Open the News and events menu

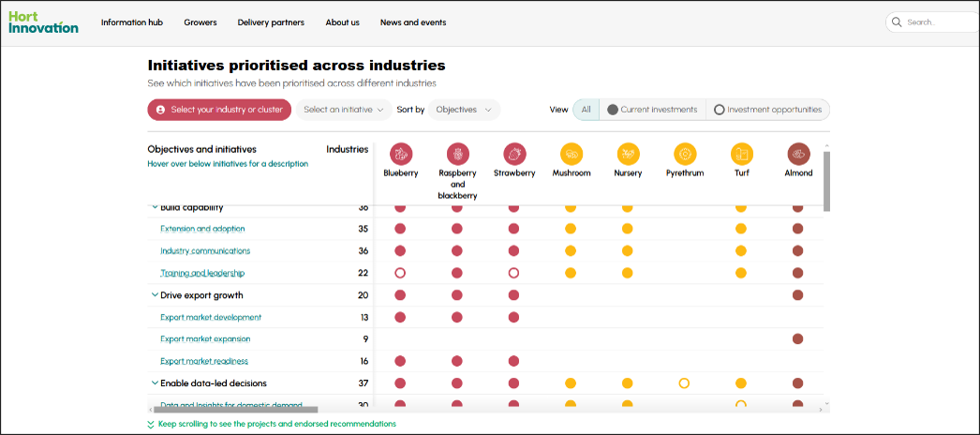tap(413, 22)
